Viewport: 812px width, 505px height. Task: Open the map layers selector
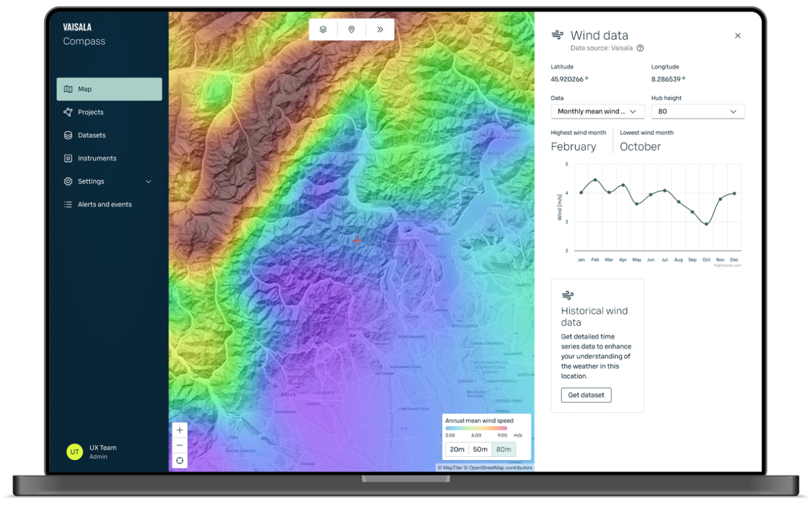pos(322,29)
